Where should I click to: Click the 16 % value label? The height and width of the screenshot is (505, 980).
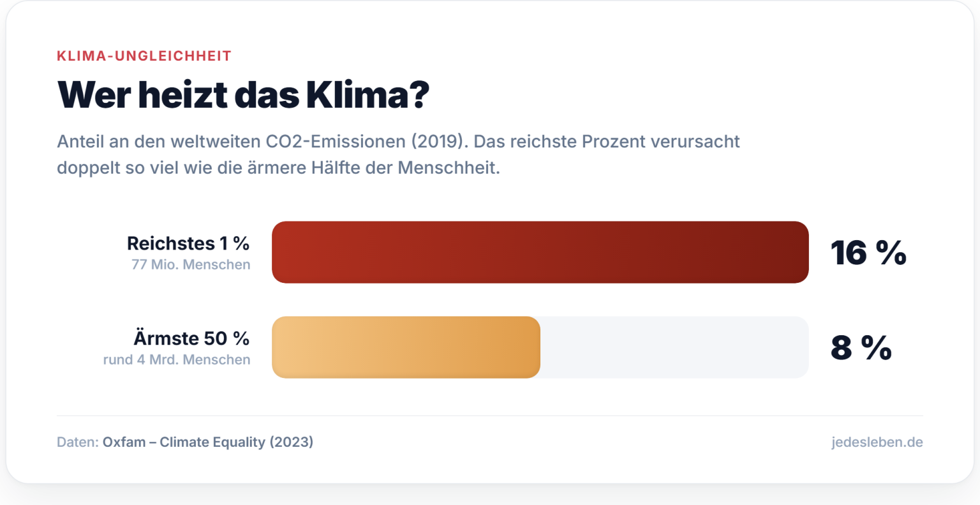click(868, 253)
